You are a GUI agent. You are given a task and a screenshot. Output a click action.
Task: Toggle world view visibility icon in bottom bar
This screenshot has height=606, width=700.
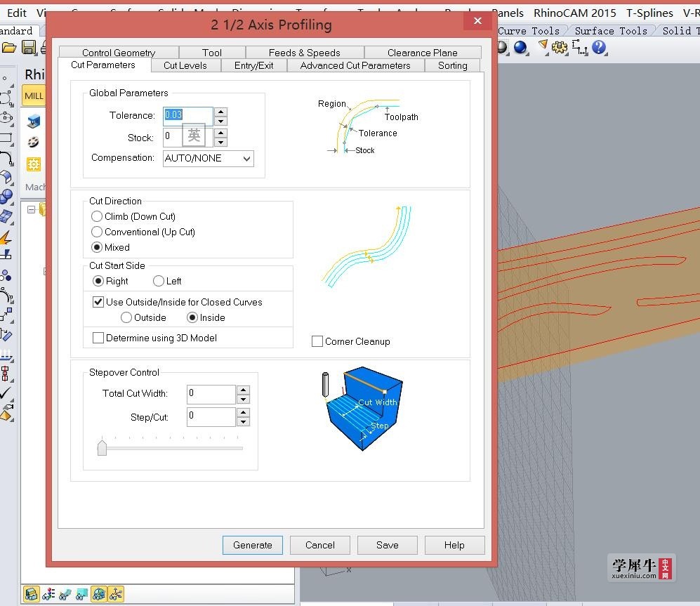99,594
